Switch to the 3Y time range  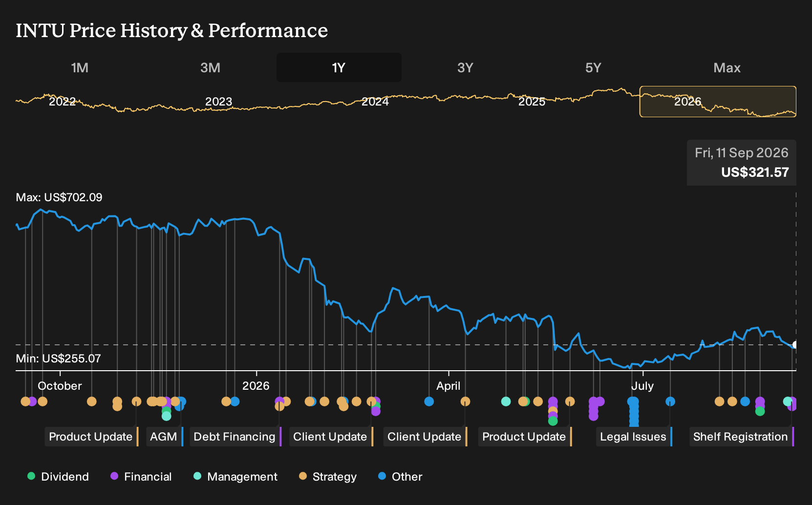(x=465, y=67)
